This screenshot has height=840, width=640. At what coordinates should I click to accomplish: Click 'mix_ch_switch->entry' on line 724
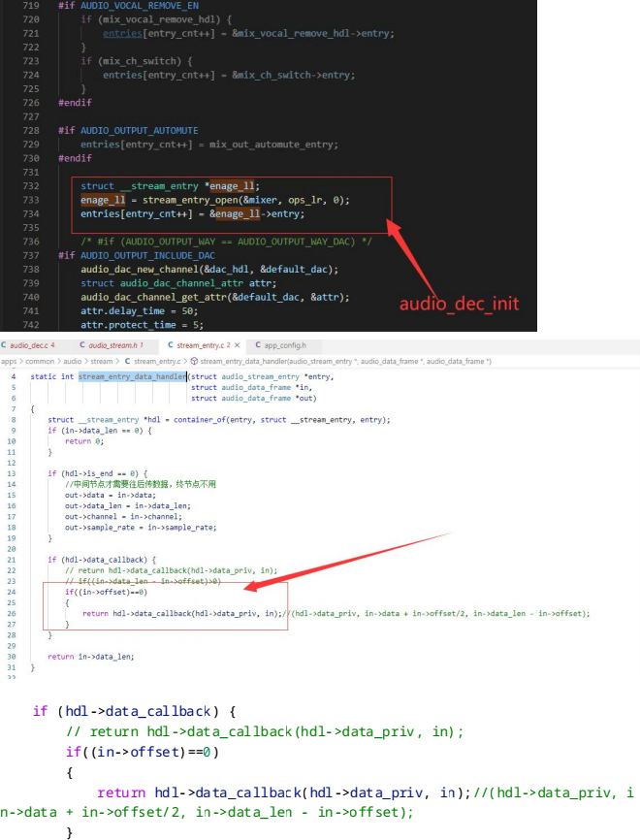click(293, 75)
